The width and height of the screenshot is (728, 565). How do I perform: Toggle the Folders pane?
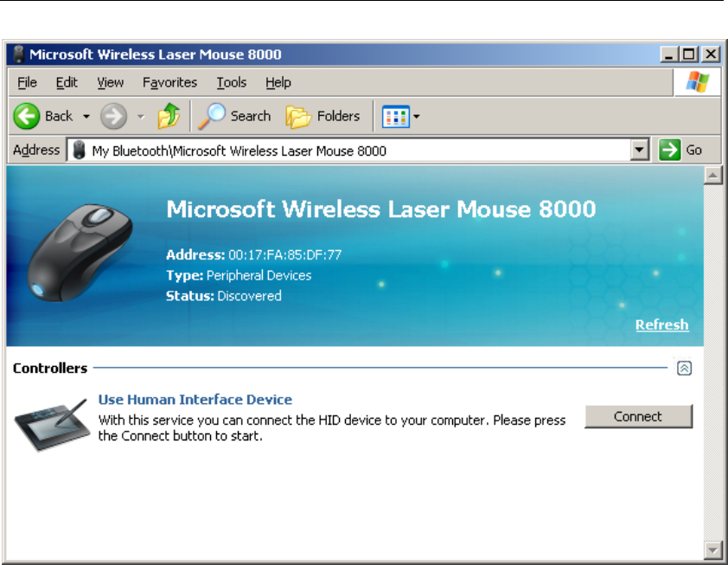point(323,116)
